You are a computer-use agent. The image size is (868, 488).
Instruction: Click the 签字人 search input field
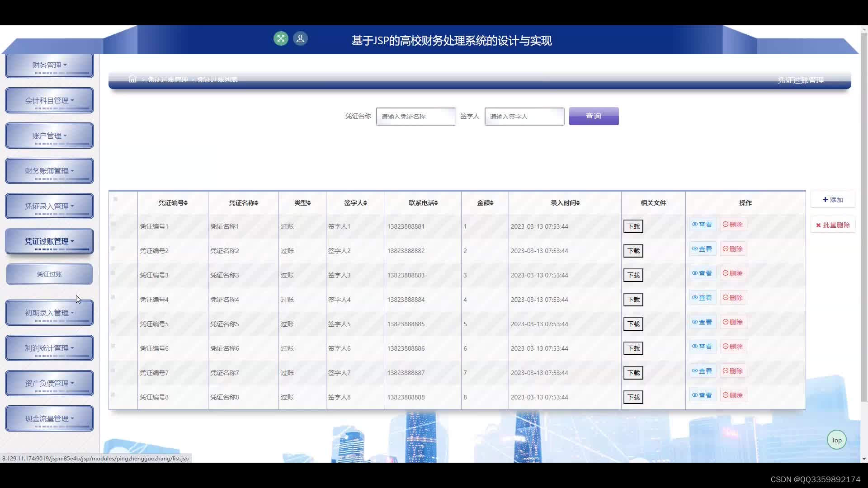click(x=524, y=117)
